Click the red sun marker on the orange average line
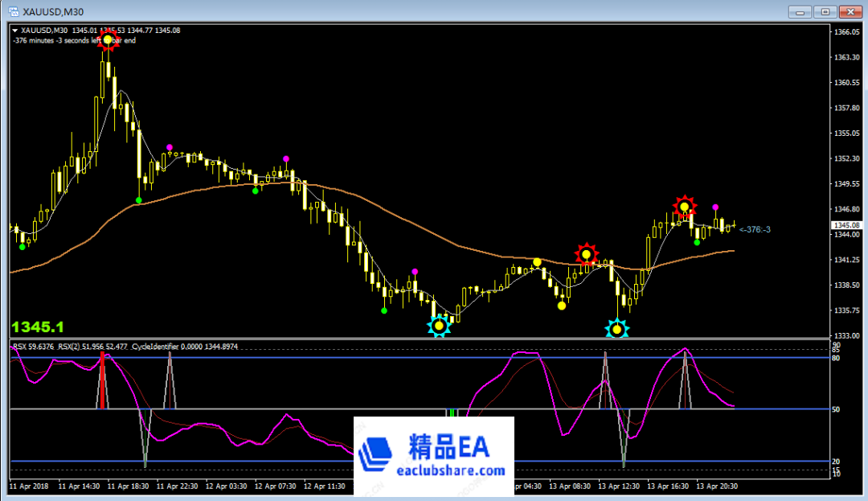The image size is (868, 501). 587,255
